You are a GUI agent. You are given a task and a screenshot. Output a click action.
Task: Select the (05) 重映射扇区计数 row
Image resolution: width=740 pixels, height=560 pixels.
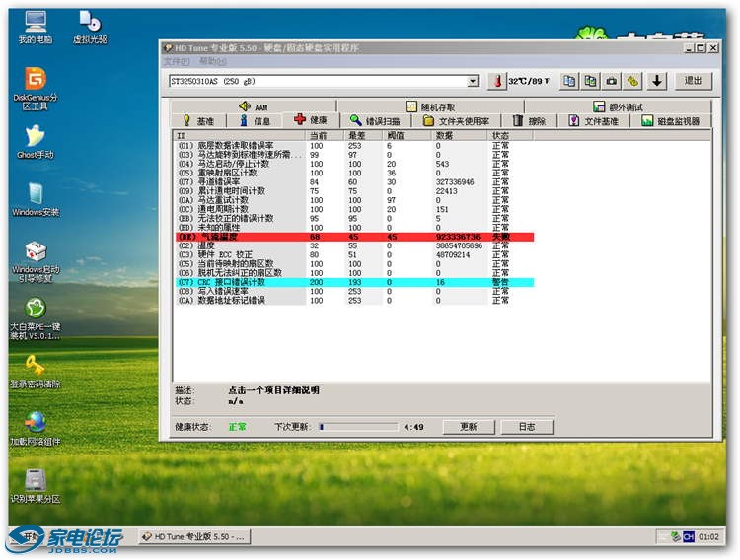(x=354, y=174)
